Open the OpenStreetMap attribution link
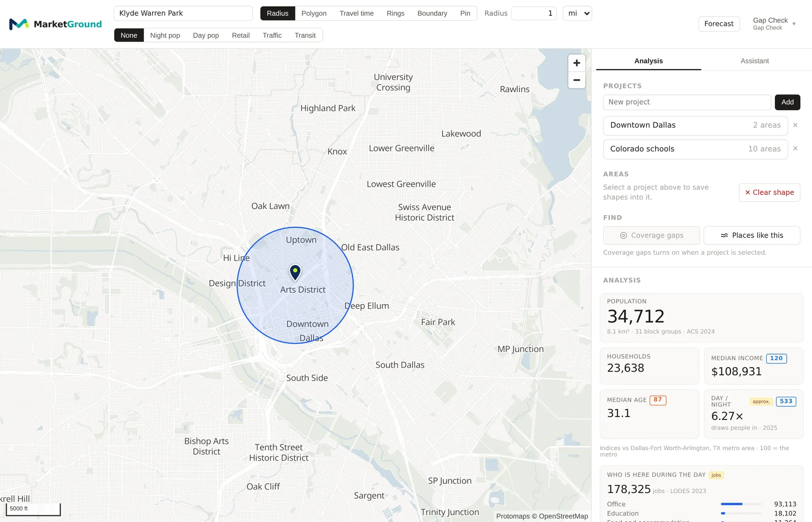 563,516
